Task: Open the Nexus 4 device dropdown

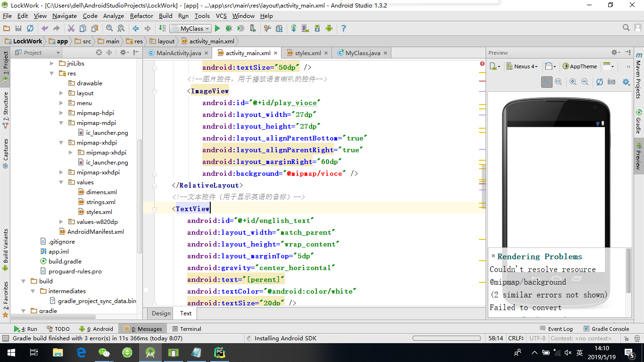Action: [522, 66]
